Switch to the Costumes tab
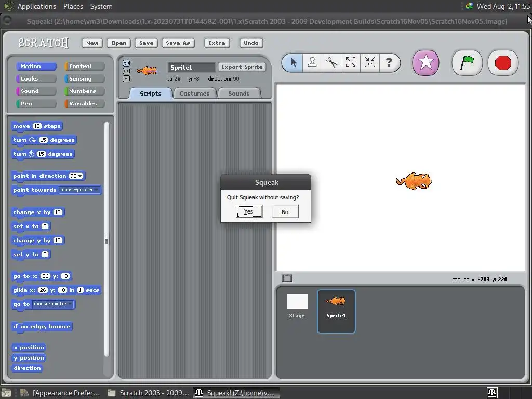532x399 pixels. click(x=195, y=94)
